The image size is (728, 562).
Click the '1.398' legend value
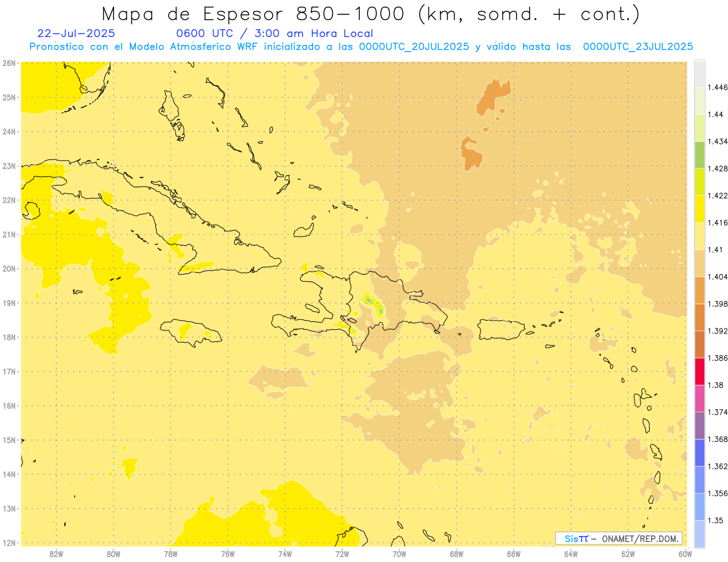click(718, 304)
